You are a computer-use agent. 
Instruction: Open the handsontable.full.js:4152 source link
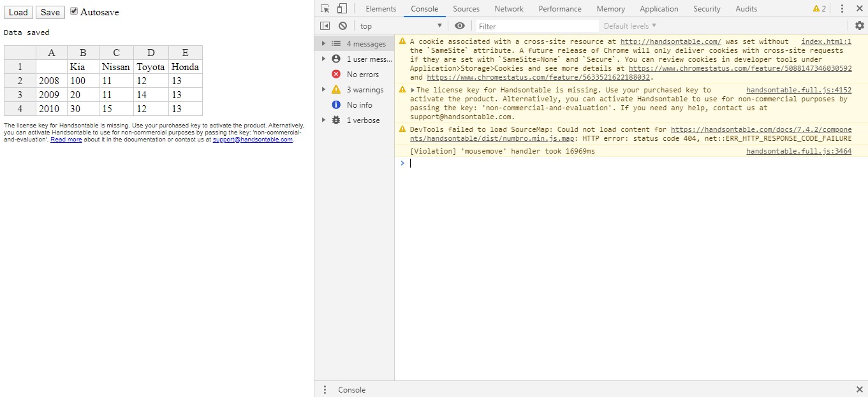click(x=798, y=90)
